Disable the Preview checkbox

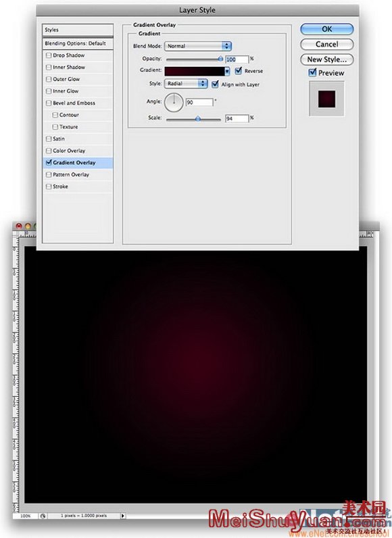[x=312, y=73]
